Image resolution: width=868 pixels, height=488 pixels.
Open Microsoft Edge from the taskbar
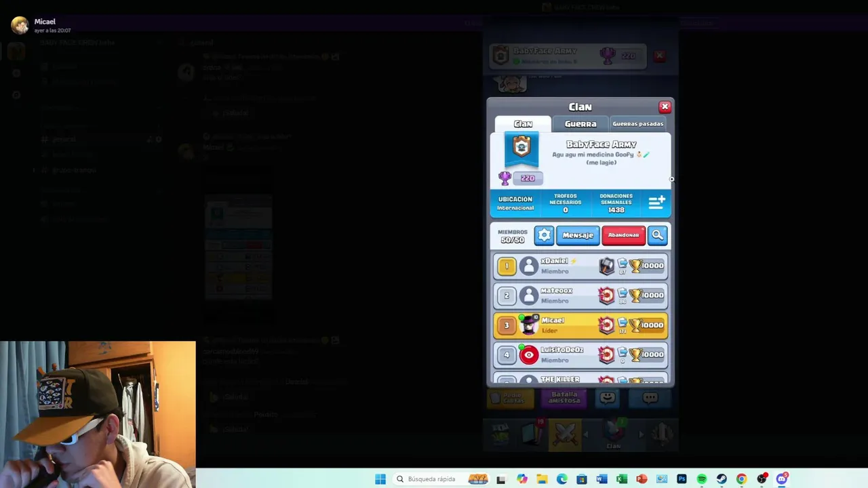[561, 479]
